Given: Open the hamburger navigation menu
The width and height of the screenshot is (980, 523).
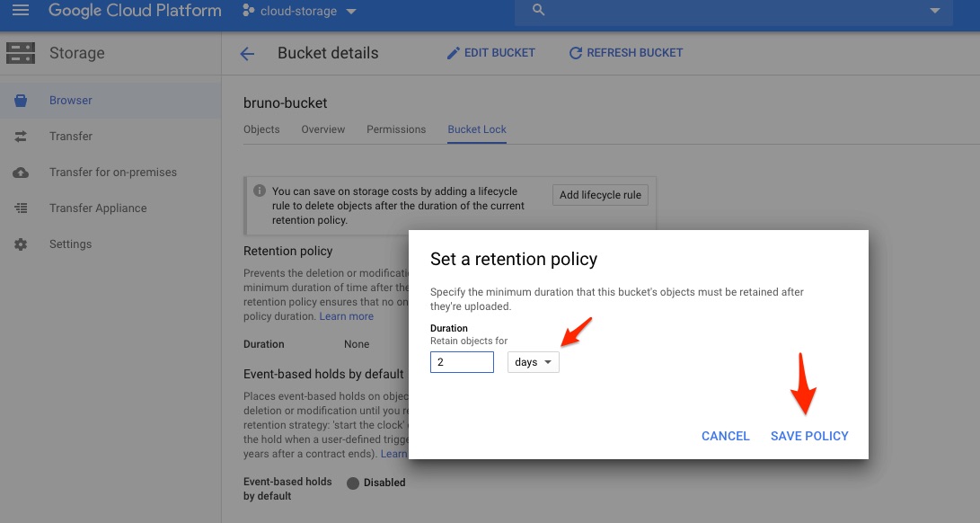Looking at the screenshot, I should [x=20, y=11].
